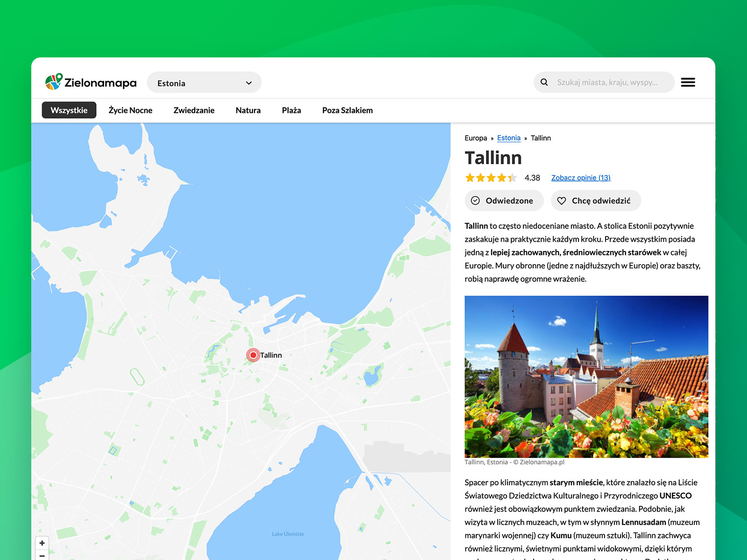Open the Natura tab
747x560 pixels.
(x=248, y=110)
